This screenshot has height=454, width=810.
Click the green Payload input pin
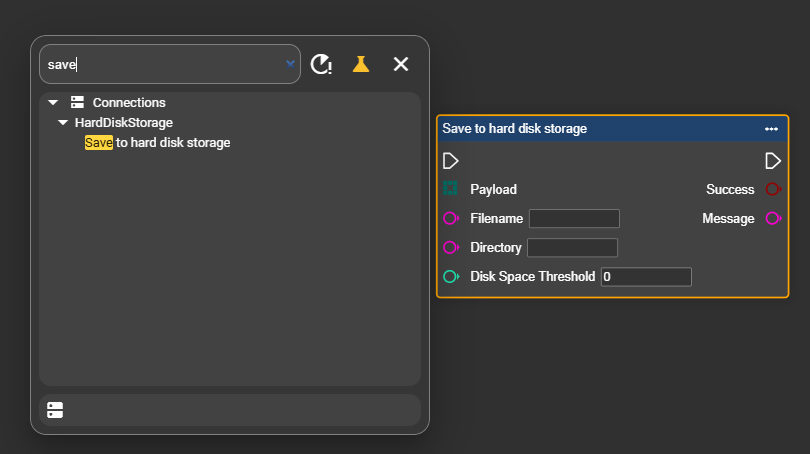(451, 189)
